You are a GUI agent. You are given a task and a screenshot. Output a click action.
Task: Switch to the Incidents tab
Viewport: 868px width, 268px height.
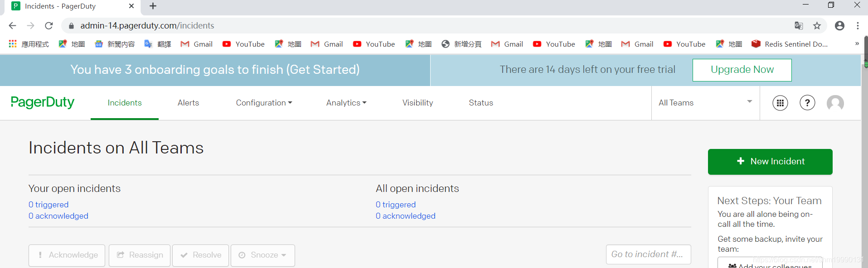125,103
